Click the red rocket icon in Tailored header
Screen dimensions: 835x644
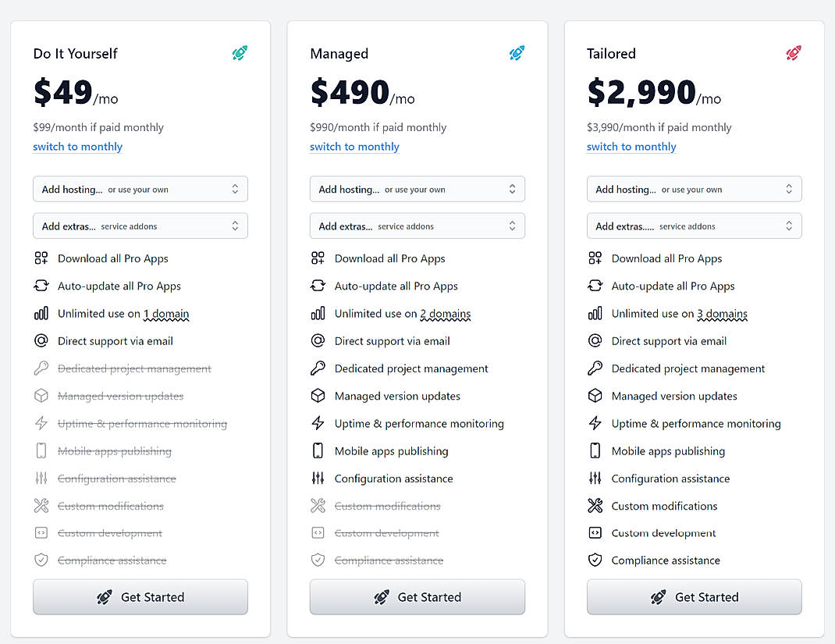pos(794,53)
